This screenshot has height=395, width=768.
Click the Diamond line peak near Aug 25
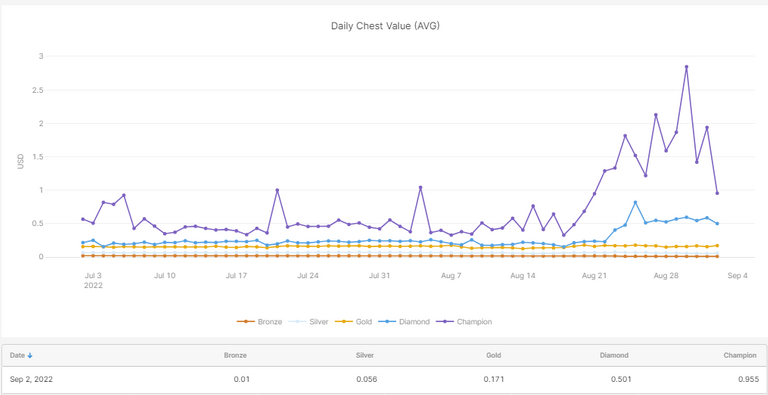click(635, 202)
